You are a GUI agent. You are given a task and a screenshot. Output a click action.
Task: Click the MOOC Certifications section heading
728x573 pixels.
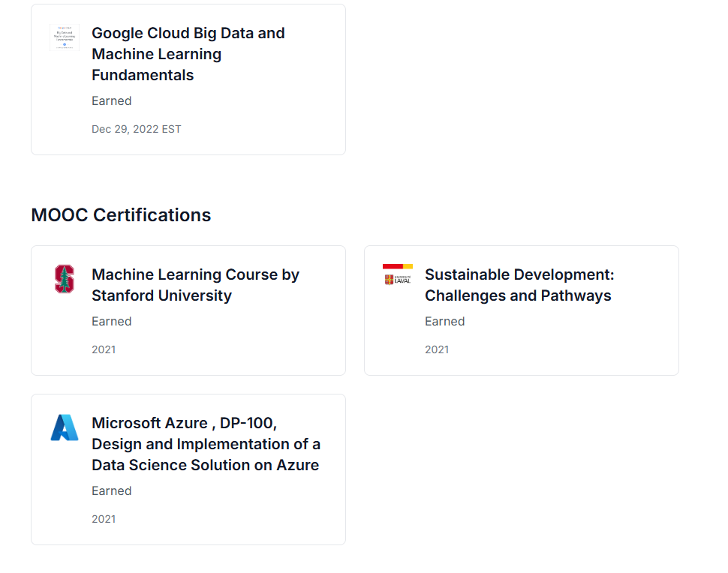[121, 215]
